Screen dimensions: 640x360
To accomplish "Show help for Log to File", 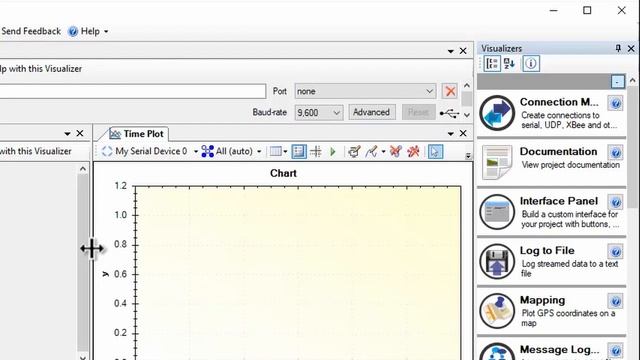I will (x=616, y=251).
